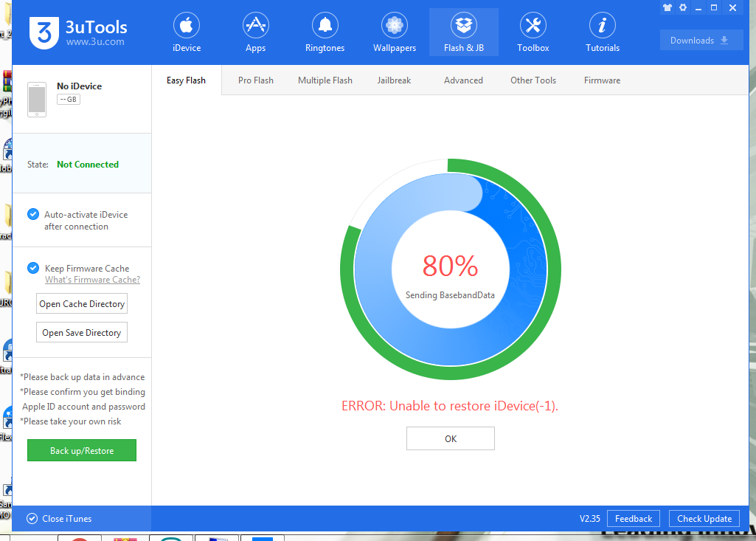The width and height of the screenshot is (756, 541).
Task: Open What's Firmware Cache link
Action: (x=93, y=280)
